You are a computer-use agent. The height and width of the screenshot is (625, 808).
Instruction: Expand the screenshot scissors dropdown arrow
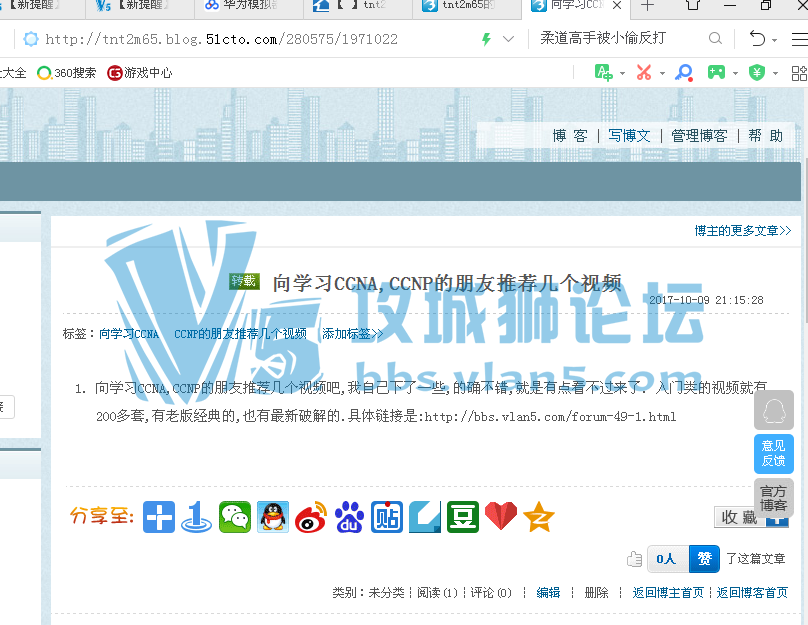click(662, 74)
